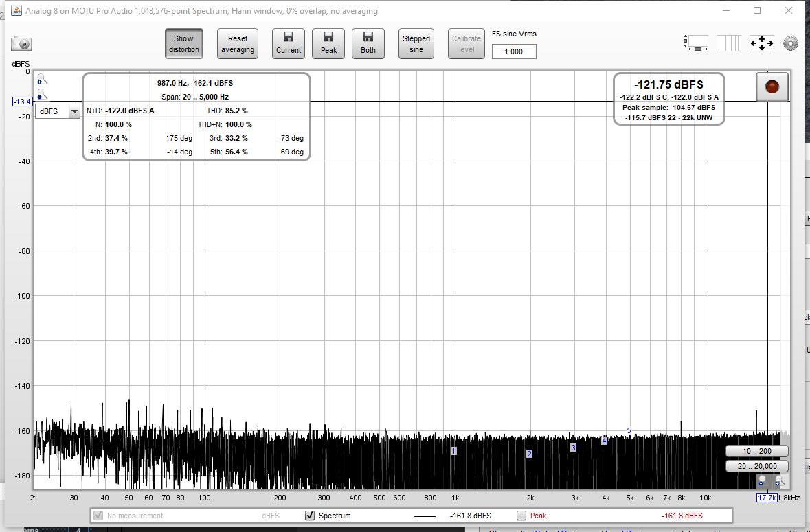Viewport: 810px width, 532px height.
Task: Save Both traces
Action: [x=368, y=44]
